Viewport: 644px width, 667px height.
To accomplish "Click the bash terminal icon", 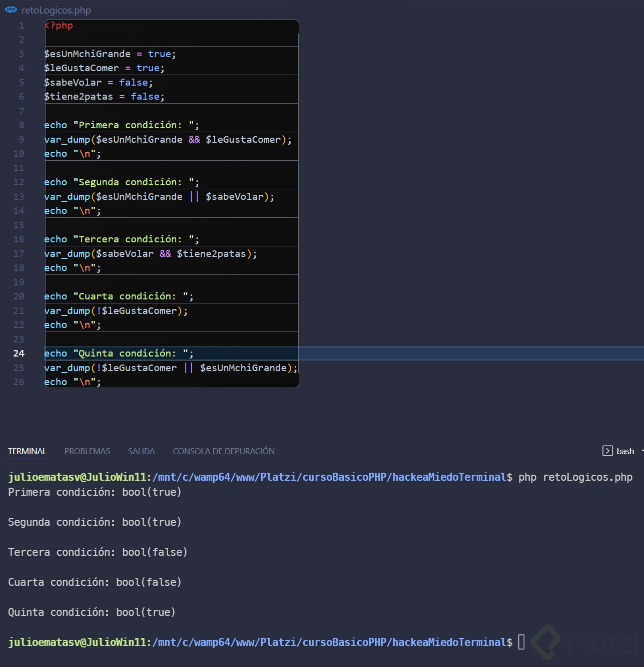I will [607, 451].
